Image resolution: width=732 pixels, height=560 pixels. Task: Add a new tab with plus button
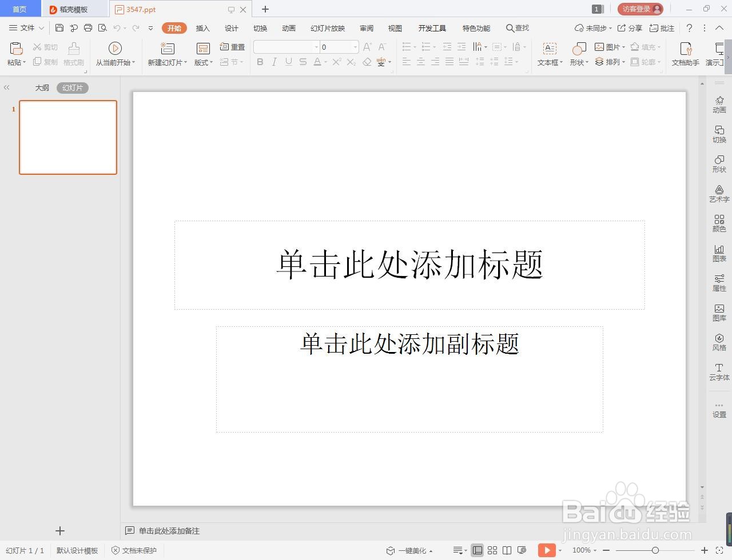coord(265,9)
